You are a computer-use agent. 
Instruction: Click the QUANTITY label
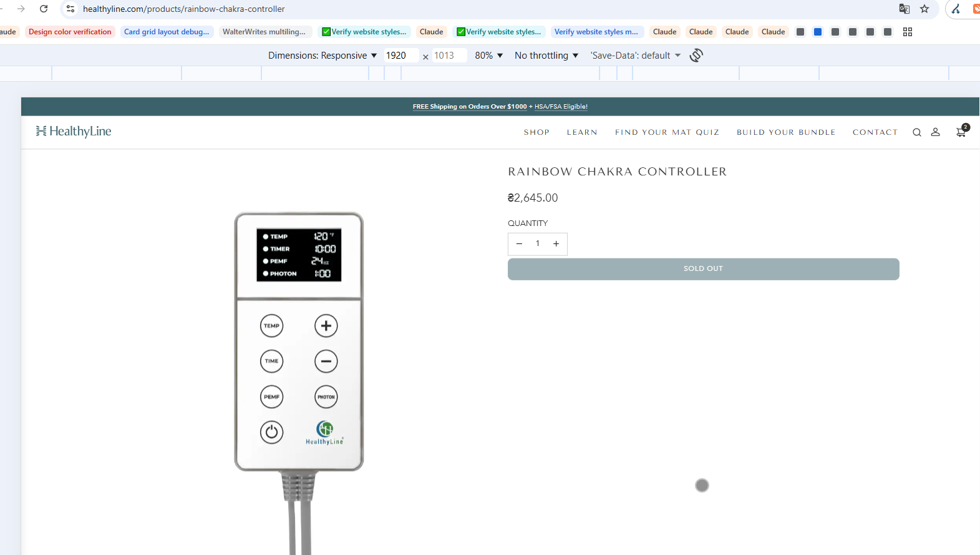coord(528,223)
